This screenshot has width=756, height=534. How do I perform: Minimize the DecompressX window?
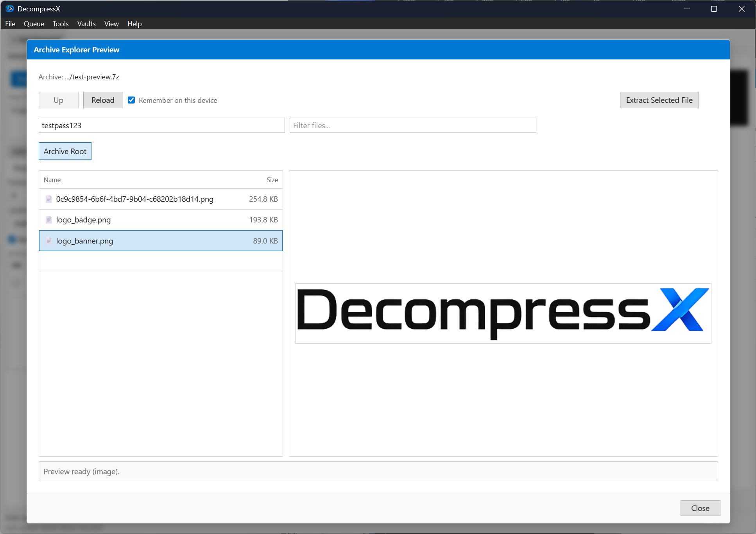pyautogui.click(x=687, y=9)
